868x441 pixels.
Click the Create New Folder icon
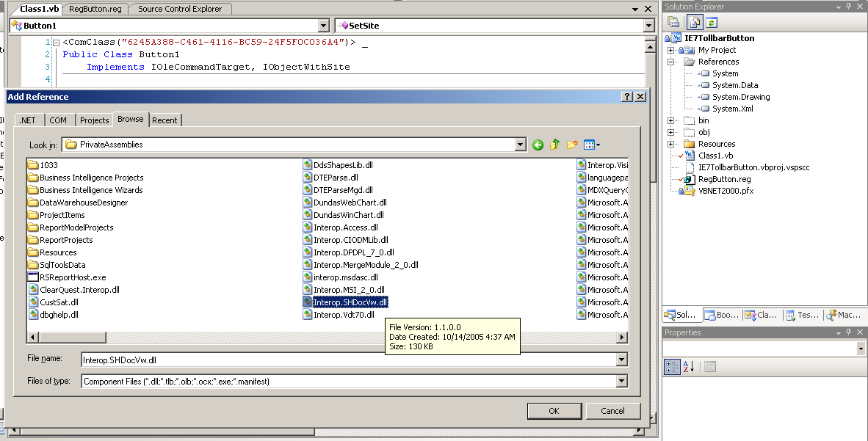tap(572, 145)
